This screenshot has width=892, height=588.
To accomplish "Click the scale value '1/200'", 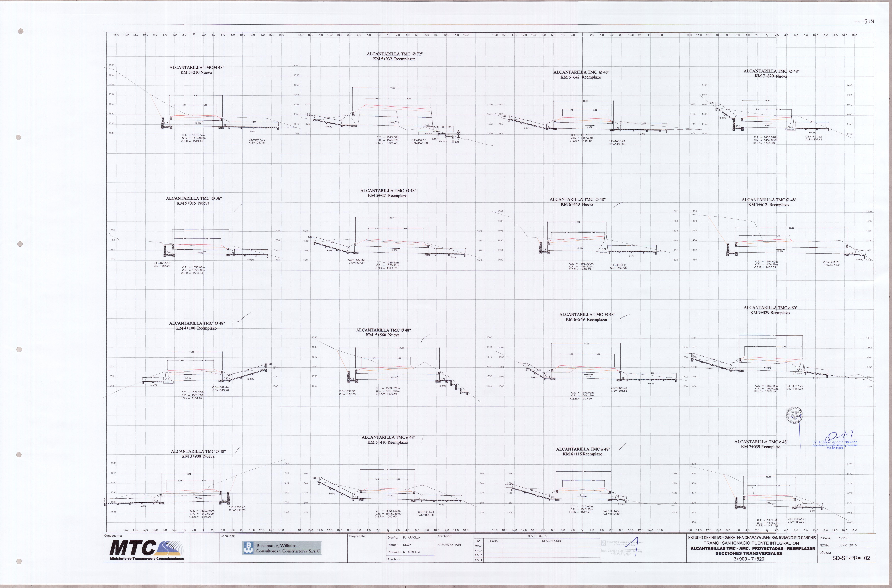I will 844,538.
